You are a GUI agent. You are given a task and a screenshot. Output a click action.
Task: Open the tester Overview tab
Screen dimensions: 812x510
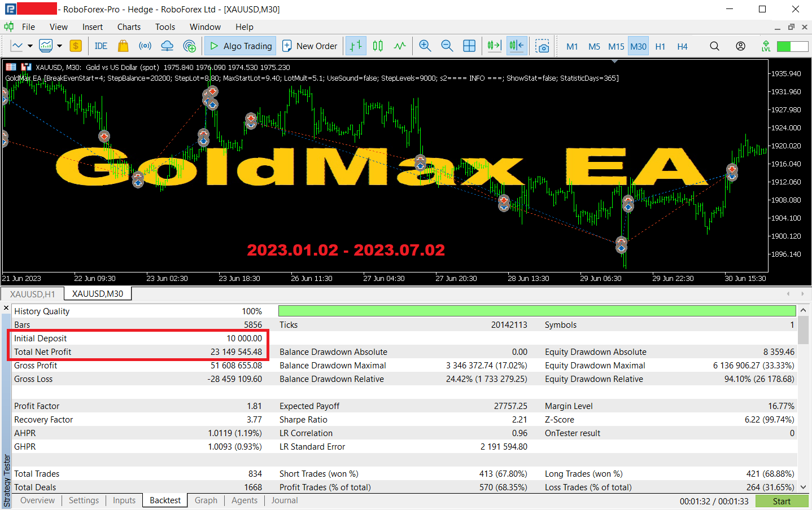click(x=37, y=500)
